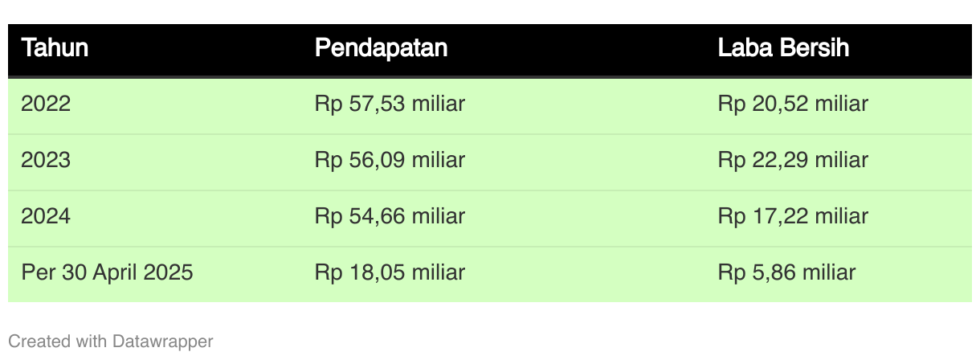Open the Created with Datawrapper link
Viewport: 980px width, 360px height.
[111, 342]
